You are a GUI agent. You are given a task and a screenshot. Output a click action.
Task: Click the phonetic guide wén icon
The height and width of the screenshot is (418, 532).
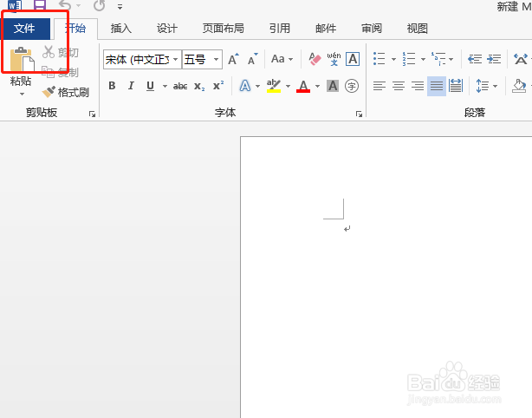tap(334, 59)
